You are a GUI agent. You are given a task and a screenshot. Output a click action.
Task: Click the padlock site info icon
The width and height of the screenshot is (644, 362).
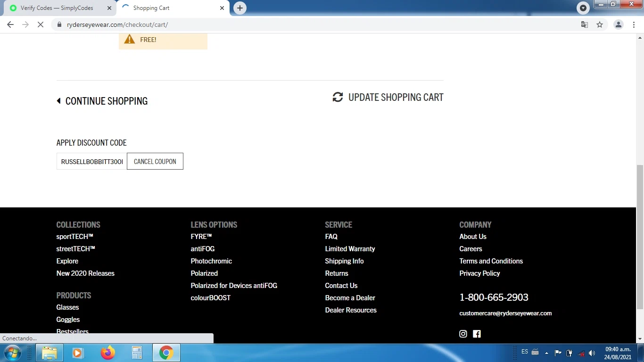tap(59, 25)
